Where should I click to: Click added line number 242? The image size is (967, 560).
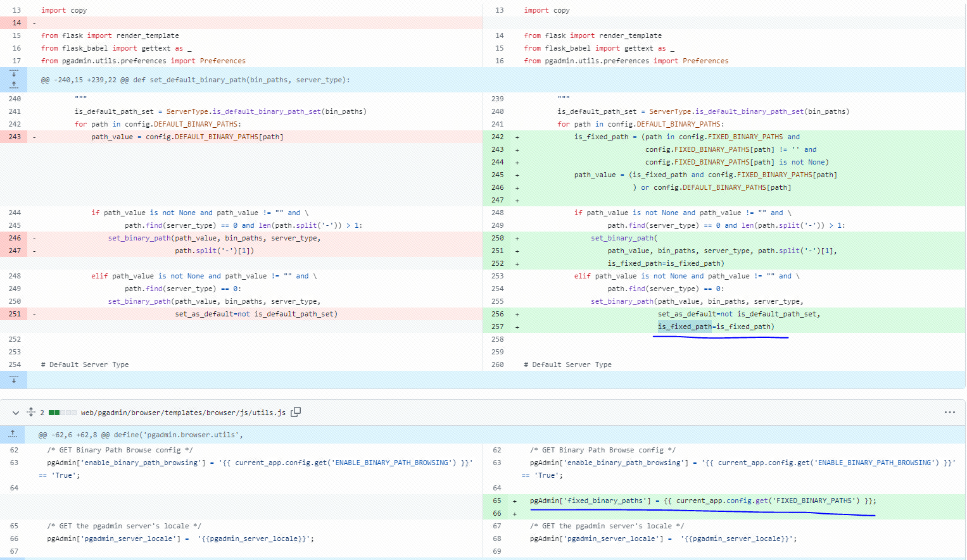click(498, 137)
